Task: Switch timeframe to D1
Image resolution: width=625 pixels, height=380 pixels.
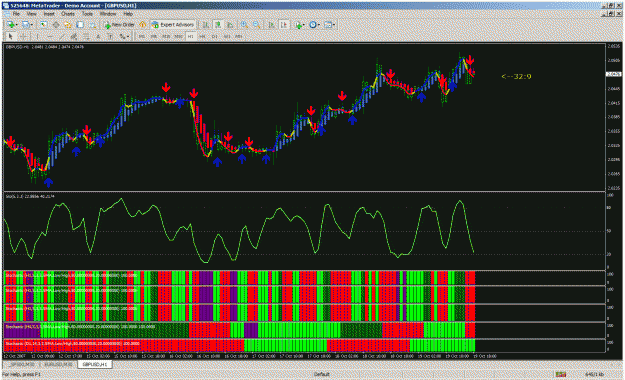Action: click(x=214, y=36)
